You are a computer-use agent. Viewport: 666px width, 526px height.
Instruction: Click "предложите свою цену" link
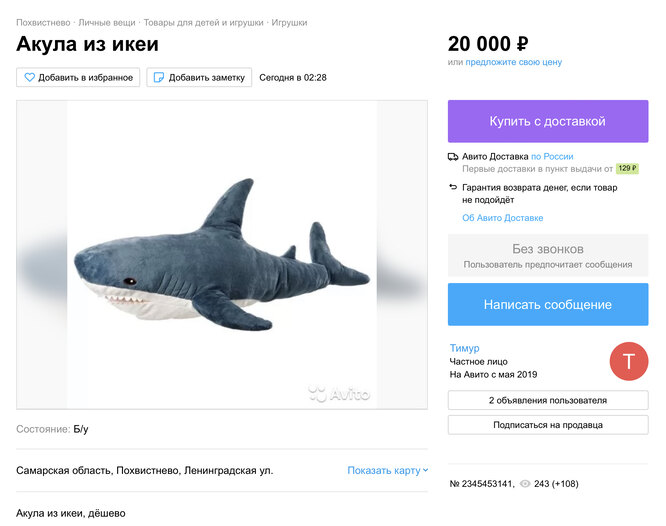[513, 62]
